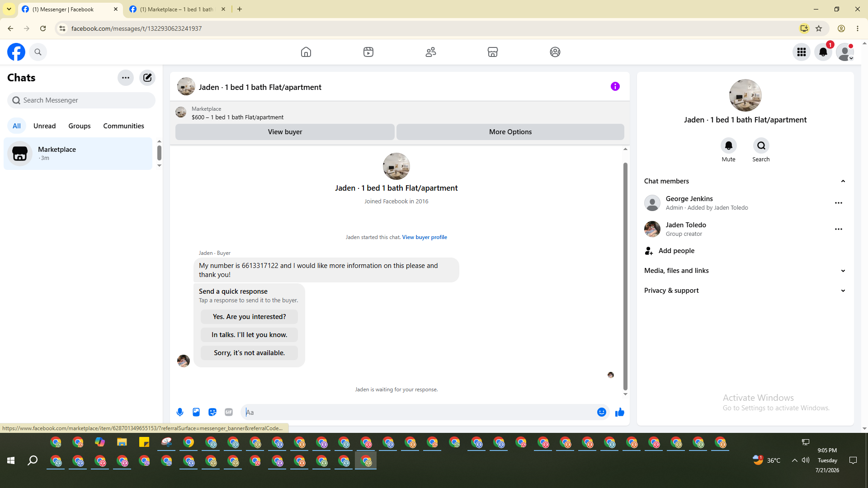Viewport: 868px width, 488px height.
Task: Open Chats options three-dot menu
Action: tap(126, 78)
